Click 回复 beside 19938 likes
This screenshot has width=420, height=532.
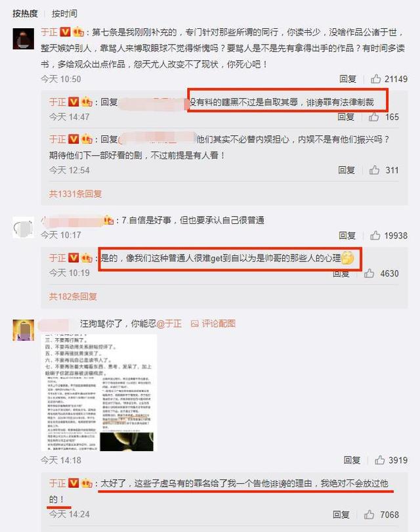pyautogui.click(x=347, y=236)
